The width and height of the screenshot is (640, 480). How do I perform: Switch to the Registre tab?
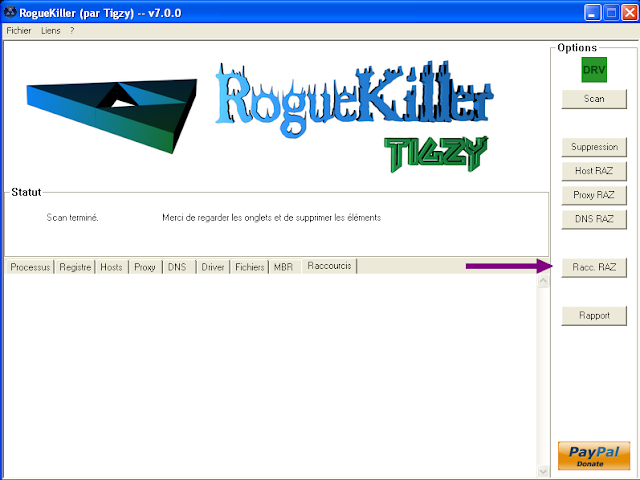(x=75, y=267)
